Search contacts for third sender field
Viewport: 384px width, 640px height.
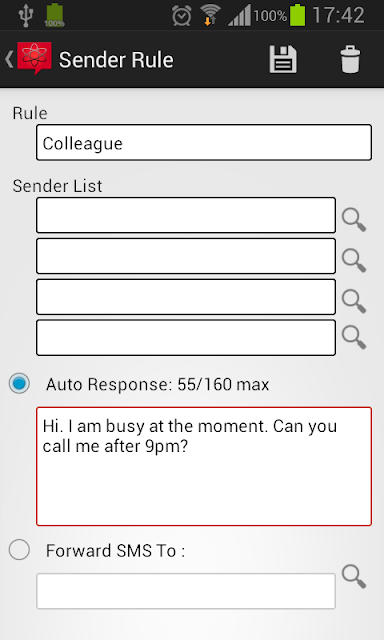coord(354,301)
